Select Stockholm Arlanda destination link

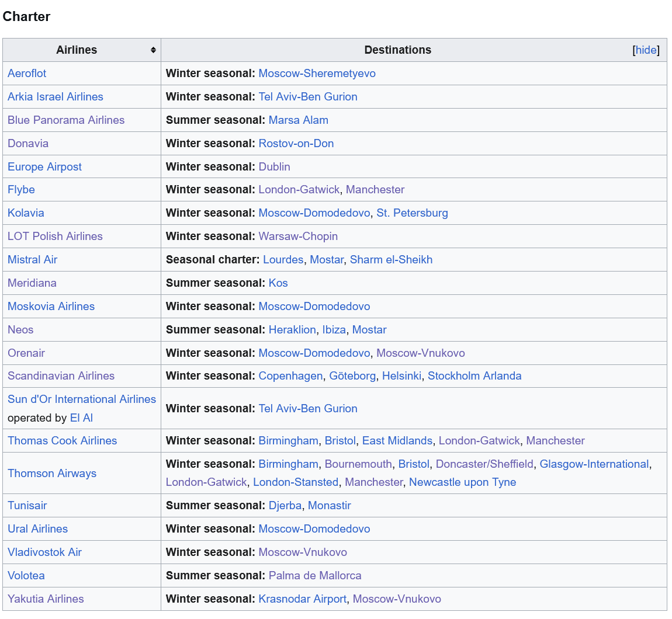(474, 376)
